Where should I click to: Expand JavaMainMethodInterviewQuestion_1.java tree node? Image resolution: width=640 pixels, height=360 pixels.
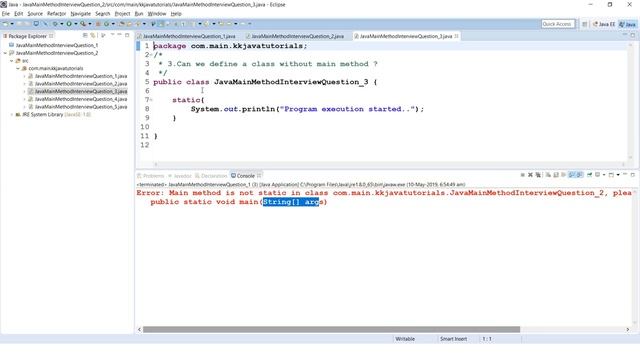tap(24, 76)
